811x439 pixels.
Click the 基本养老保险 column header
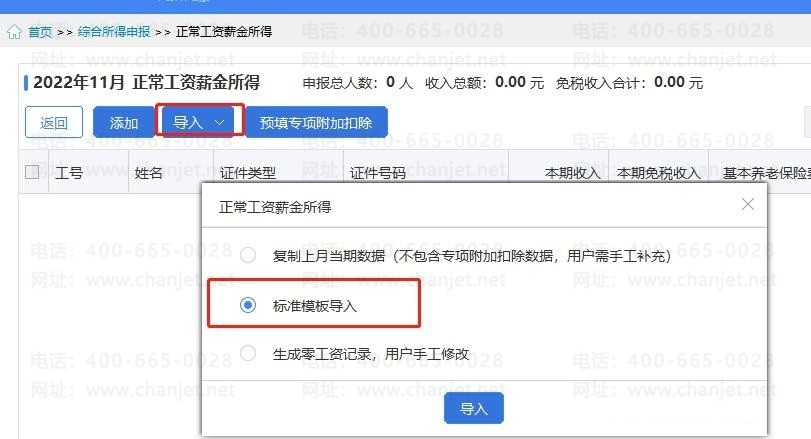[767, 173]
